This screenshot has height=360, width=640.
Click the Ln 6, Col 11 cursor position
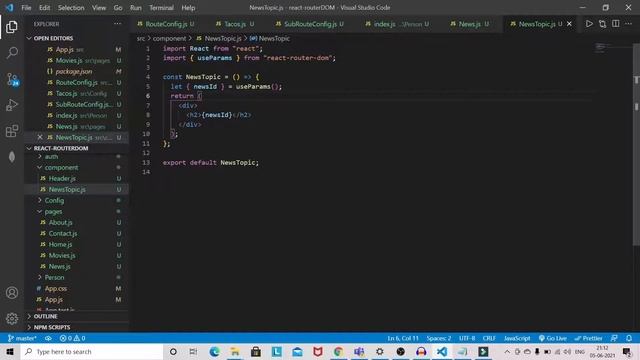(403, 338)
